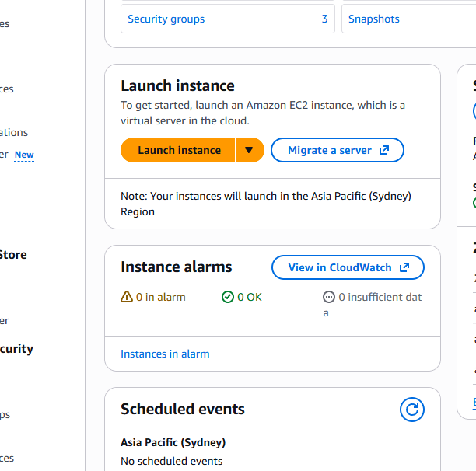Image resolution: width=476 pixels, height=471 pixels.
Task: Click the Security groups count 3
Action: point(324,19)
